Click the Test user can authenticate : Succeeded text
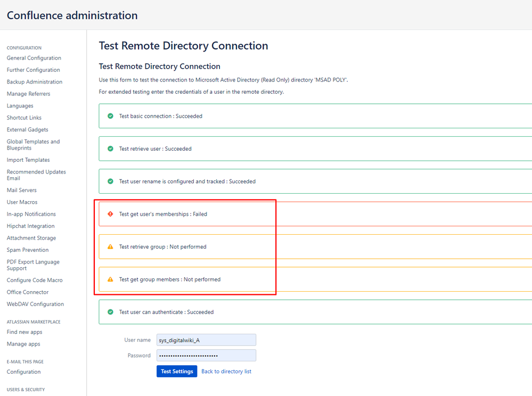 pyautogui.click(x=166, y=312)
